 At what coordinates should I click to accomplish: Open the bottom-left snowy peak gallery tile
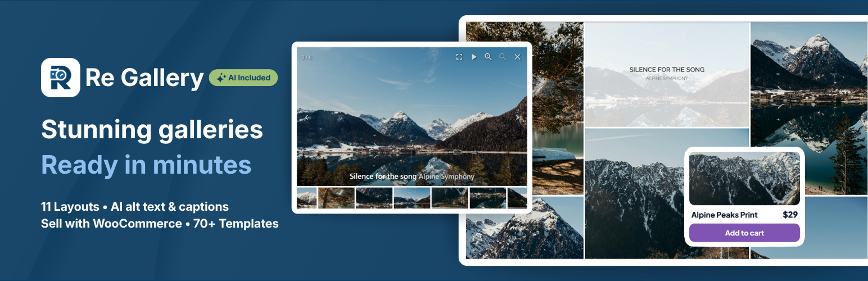pos(525,228)
